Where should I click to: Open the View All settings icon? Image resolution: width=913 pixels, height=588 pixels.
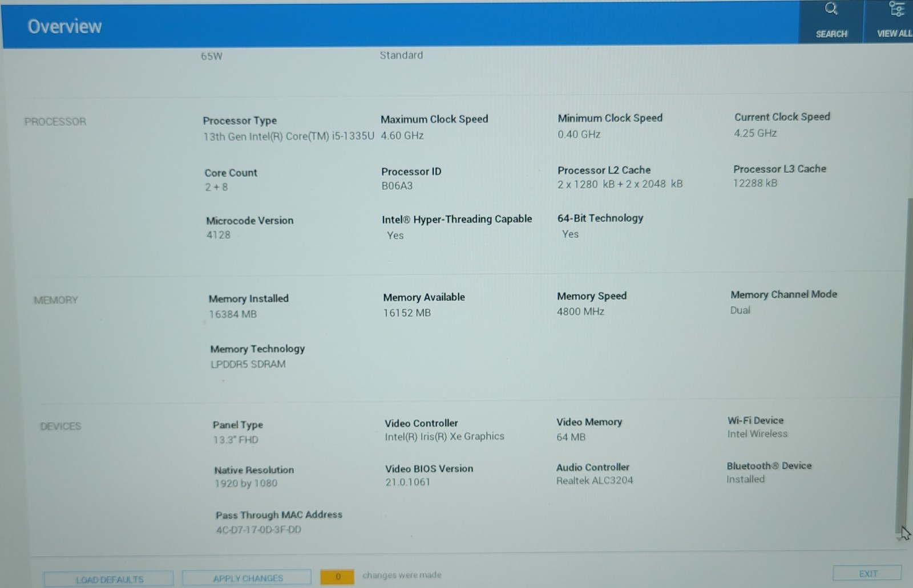click(x=896, y=9)
